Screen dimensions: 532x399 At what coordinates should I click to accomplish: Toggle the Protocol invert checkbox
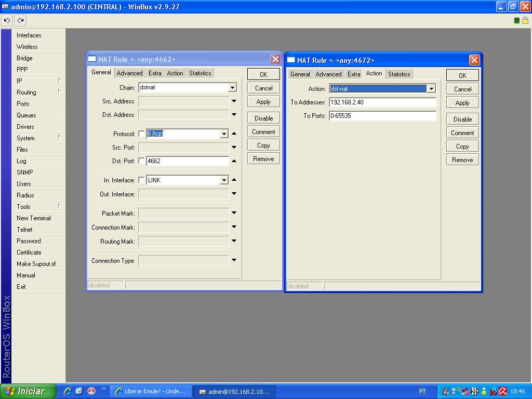coord(141,134)
